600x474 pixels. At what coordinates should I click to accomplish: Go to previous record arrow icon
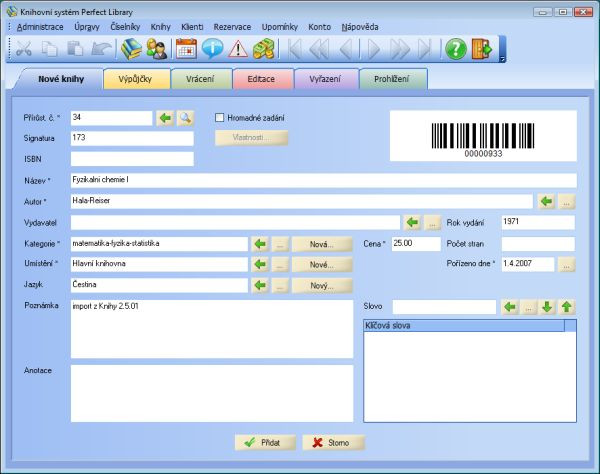[x=346, y=49]
